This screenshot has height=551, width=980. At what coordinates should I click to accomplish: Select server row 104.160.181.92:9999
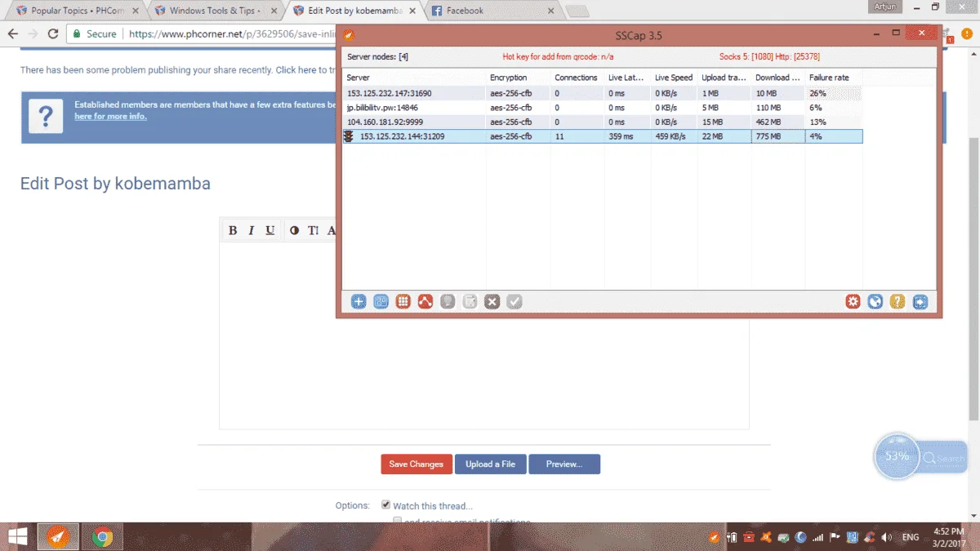(x=603, y=122)
